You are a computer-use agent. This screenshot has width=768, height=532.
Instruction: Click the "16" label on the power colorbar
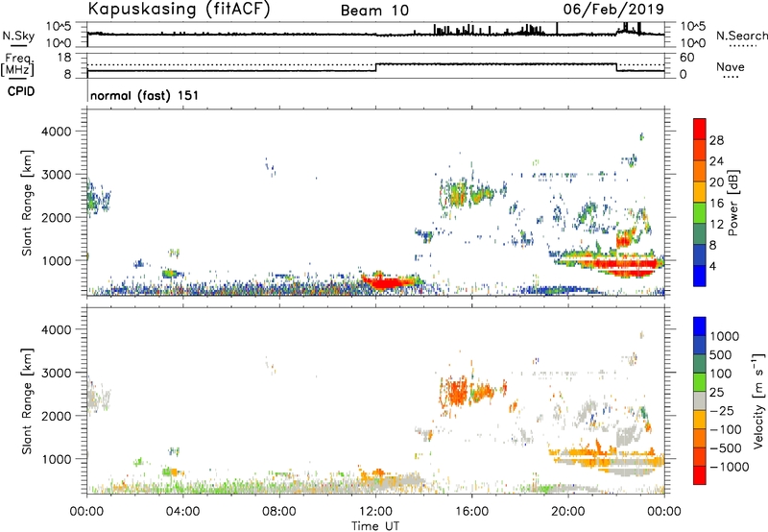pos(716,204)
